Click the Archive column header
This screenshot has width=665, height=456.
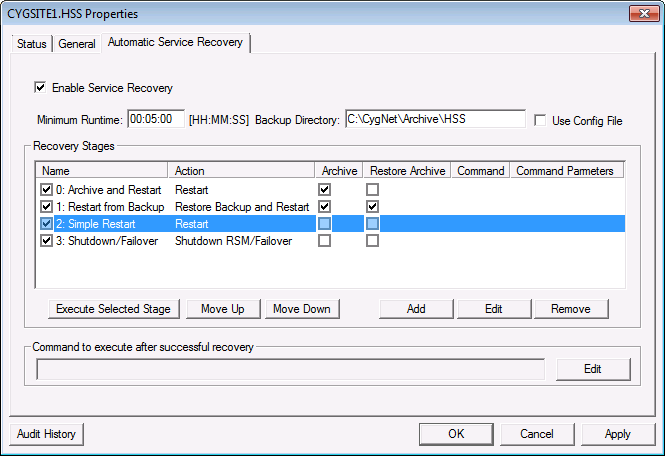pyautogui.click(x=339, y=171)
